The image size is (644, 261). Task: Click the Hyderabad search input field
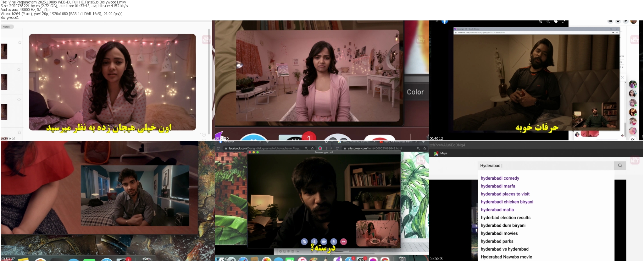pos(546,166)
